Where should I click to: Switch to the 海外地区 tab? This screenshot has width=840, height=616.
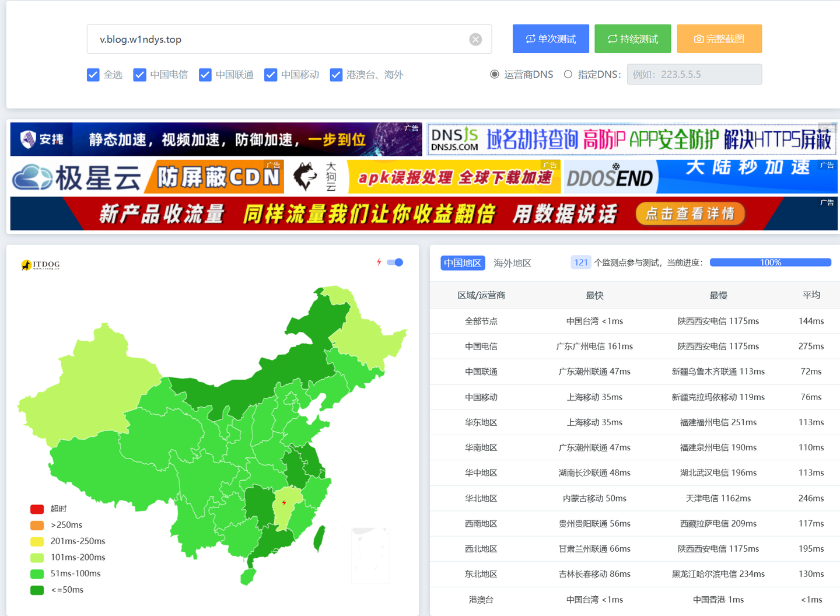512,262
